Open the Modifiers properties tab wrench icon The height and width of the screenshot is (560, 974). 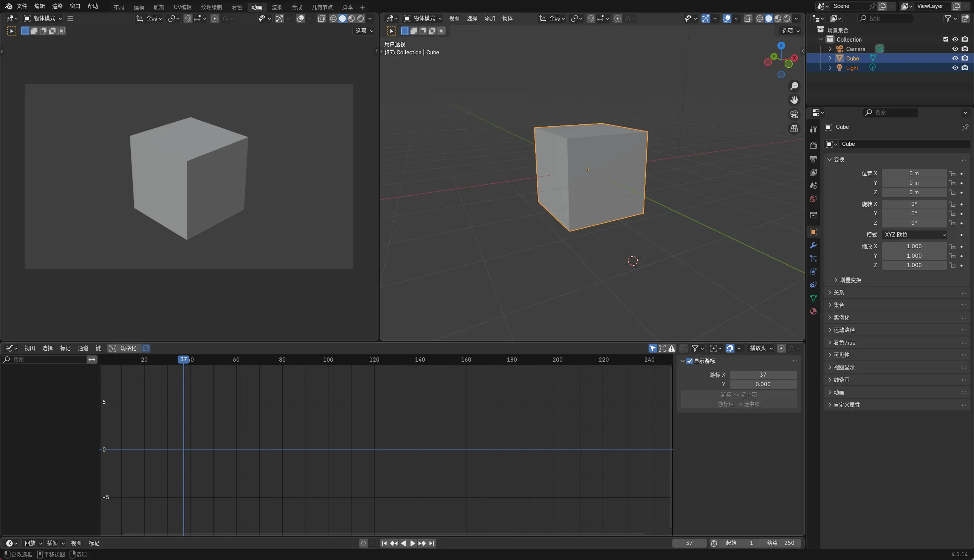[813, 245]
